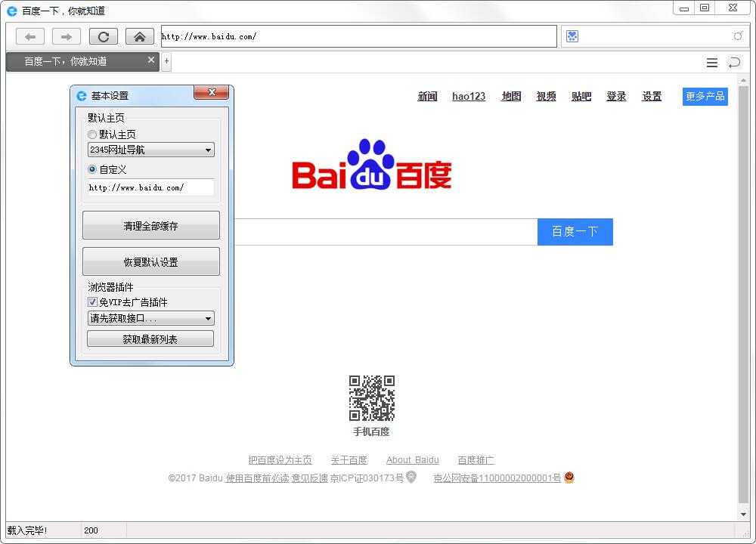
Task: Open the About Baidu link
Action: click(x=413, y=459)
